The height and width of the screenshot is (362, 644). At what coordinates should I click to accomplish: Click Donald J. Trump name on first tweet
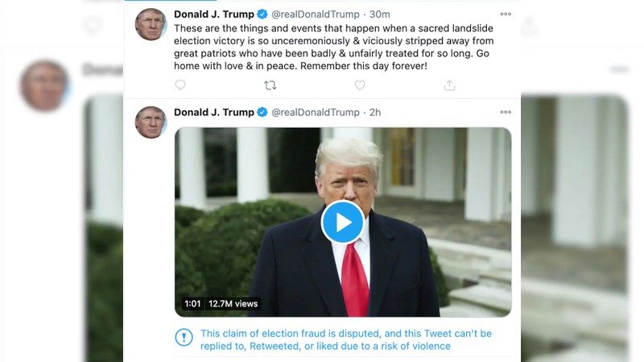[214, 14]
